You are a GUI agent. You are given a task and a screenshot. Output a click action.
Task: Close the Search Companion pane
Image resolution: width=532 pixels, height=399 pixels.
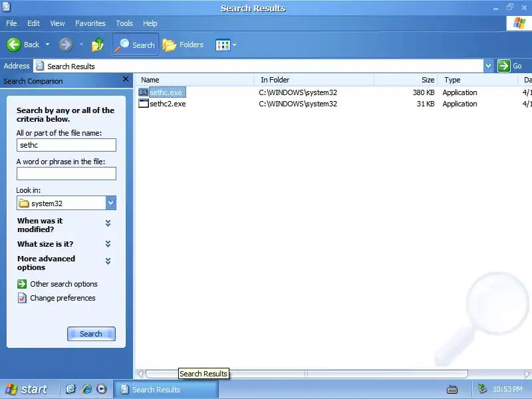[126, 79]
